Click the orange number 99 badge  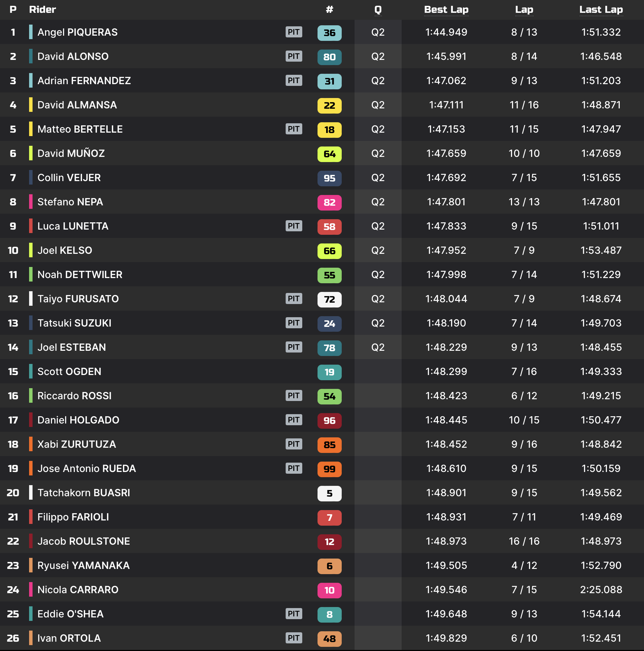pos(329,469)
